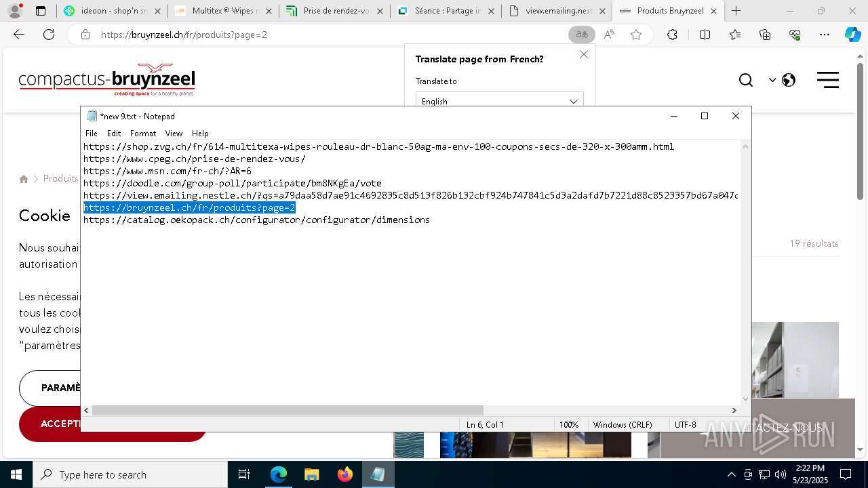868x488 pixels.
Task: Click Notepad vertical scroll up arrow
Action: (745, 146)
